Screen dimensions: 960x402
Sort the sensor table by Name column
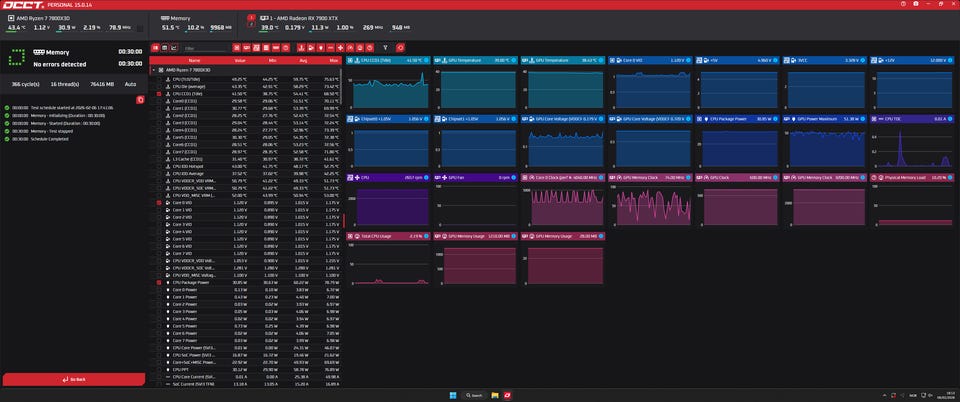coord(194,60)
